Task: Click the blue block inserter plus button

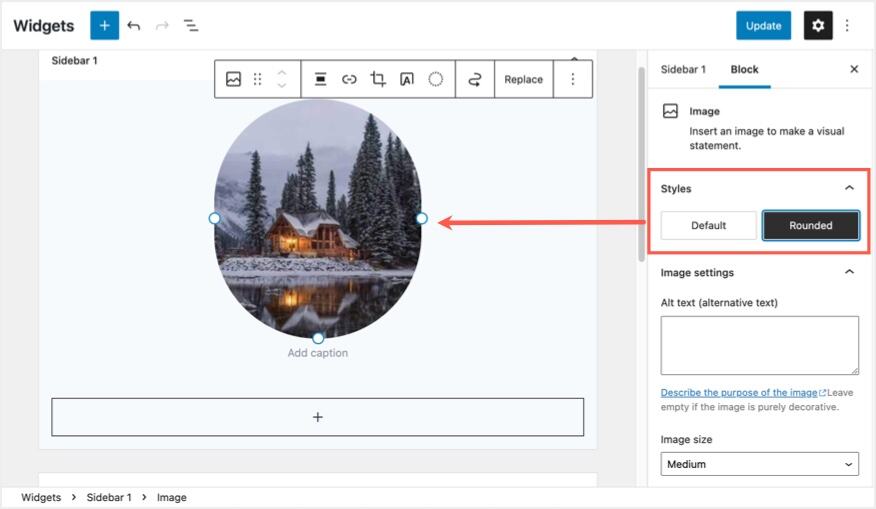Action: 104,26
